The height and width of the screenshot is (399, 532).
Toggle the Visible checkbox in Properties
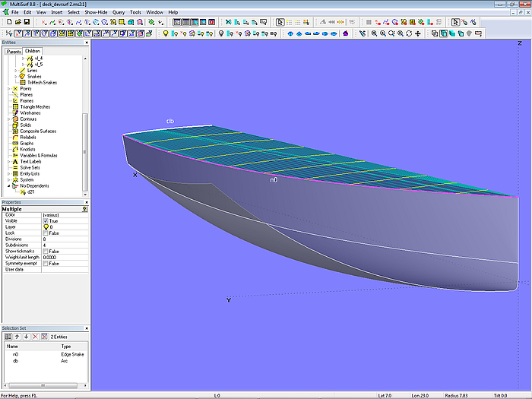[x=46, y=221]
